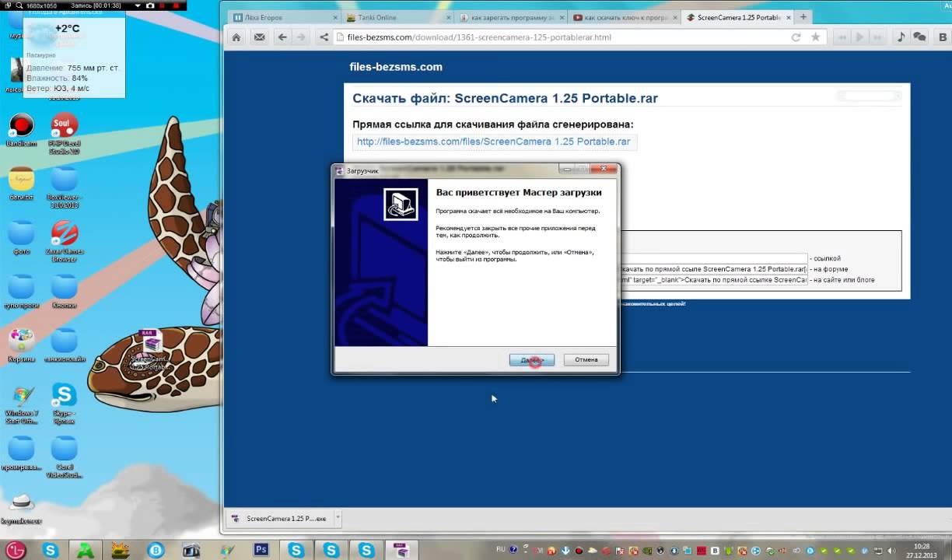Select the ScreenCamera 1.25 Portable tab
The width and height of the screenshot is (952, 560).
pos(737,17)
